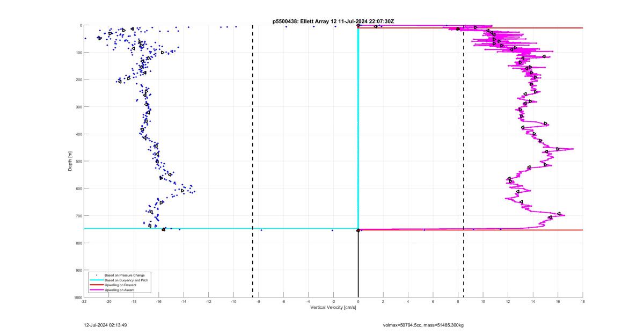The height and width of the screenshot is (334, 644).
Task: Click the 600 tick on the depth axis
Action: [x=78, y=188]
